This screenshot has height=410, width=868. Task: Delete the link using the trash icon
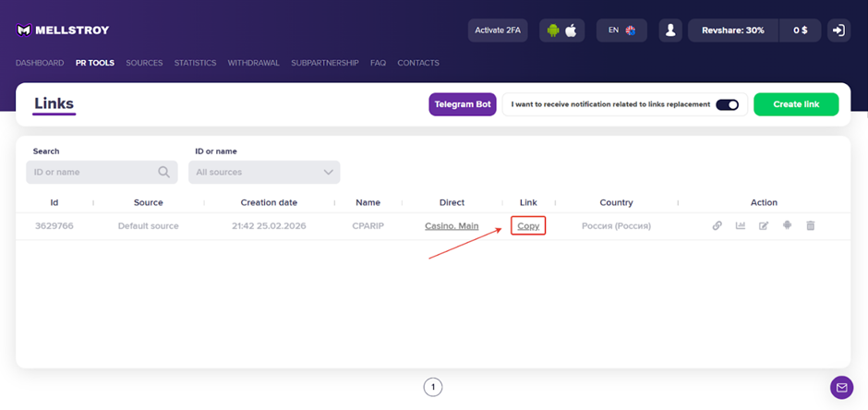(811, 225)
